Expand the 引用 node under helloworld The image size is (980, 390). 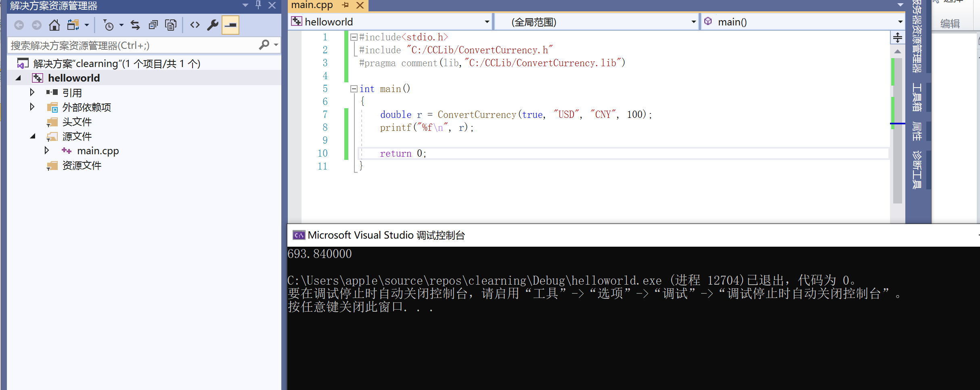32,92
